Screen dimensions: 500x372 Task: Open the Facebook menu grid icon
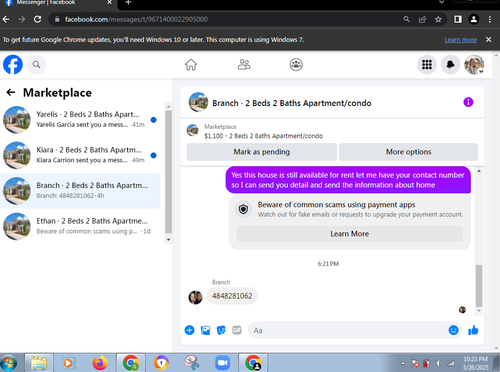coord(427,64)
